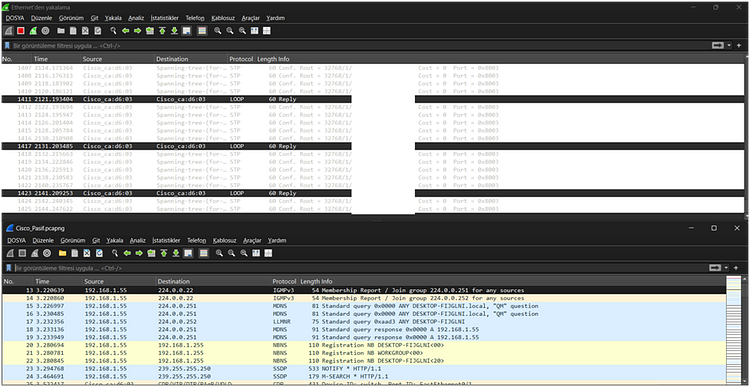Click display filter field in Cisco_Pasif.pcapng window
The image size is (750, 387).
pos(361,268)
